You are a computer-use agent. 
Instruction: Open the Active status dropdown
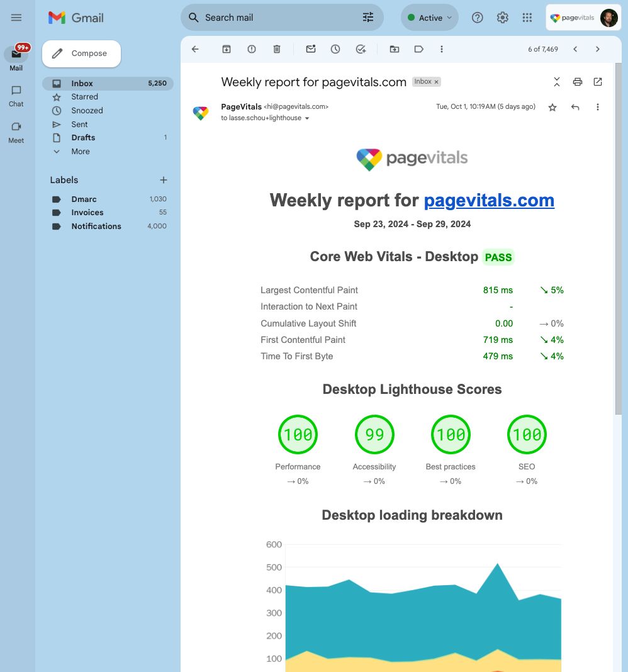(430, 18)
